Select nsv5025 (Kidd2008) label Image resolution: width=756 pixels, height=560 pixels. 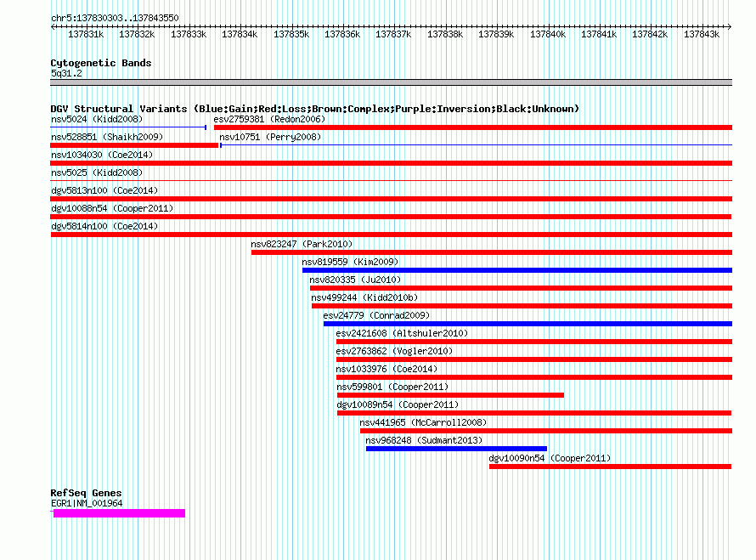[x=97, y=173]
